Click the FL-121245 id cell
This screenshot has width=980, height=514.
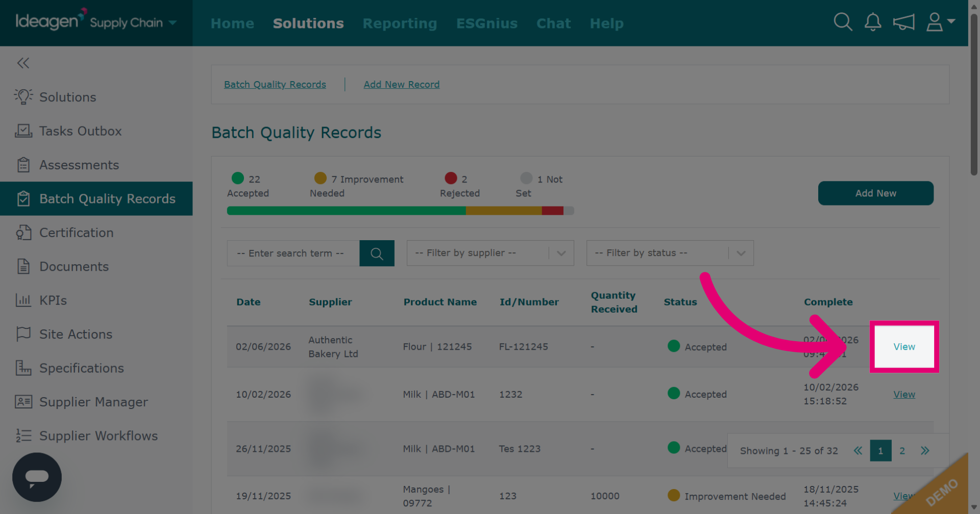pos(523,347)
